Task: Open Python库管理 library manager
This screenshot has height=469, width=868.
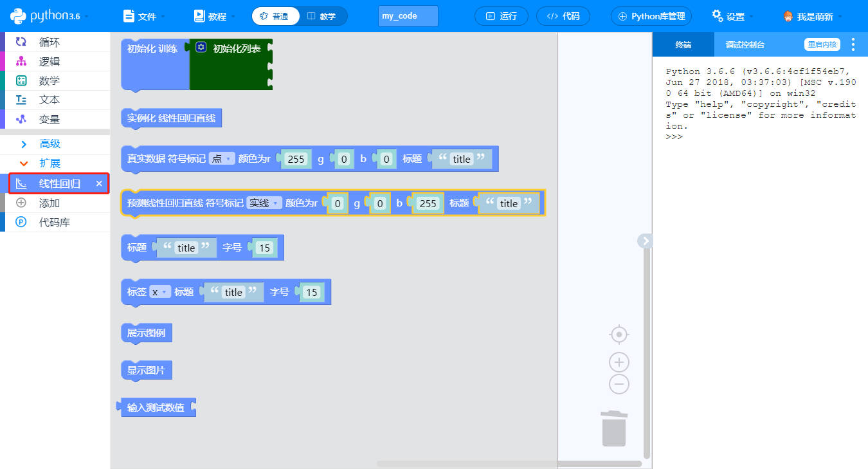Action: pyautogui.click(x=651, y=16)
